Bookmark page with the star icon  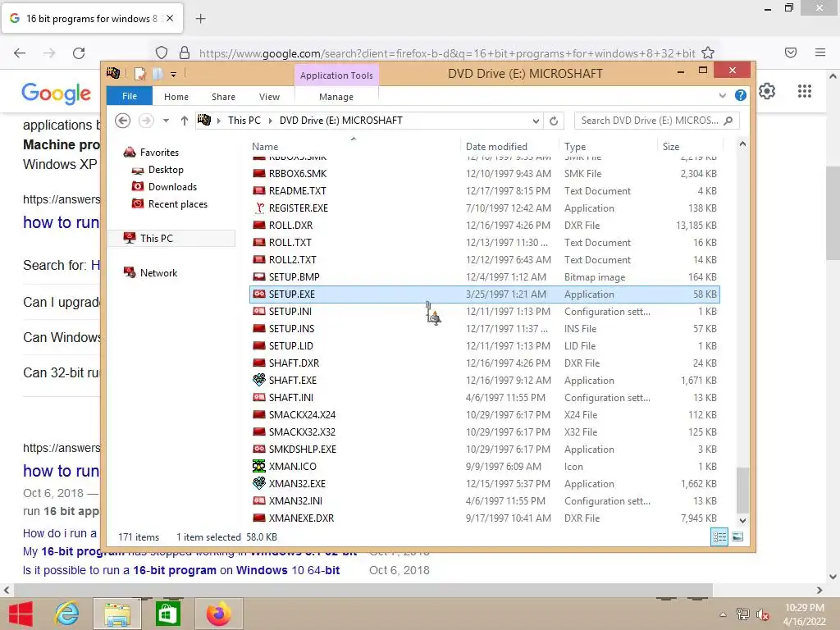(708, 53)
